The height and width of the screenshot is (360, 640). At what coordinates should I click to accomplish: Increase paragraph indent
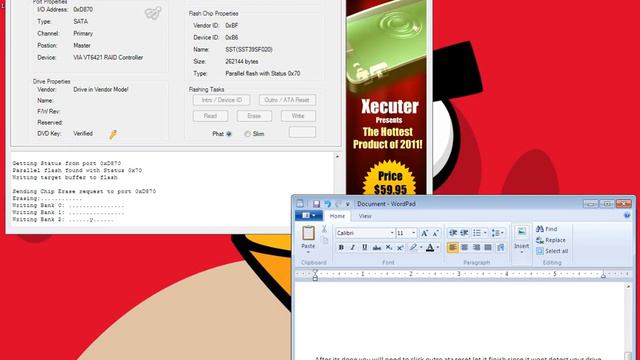pyautogui.click(x=464, y=233)
